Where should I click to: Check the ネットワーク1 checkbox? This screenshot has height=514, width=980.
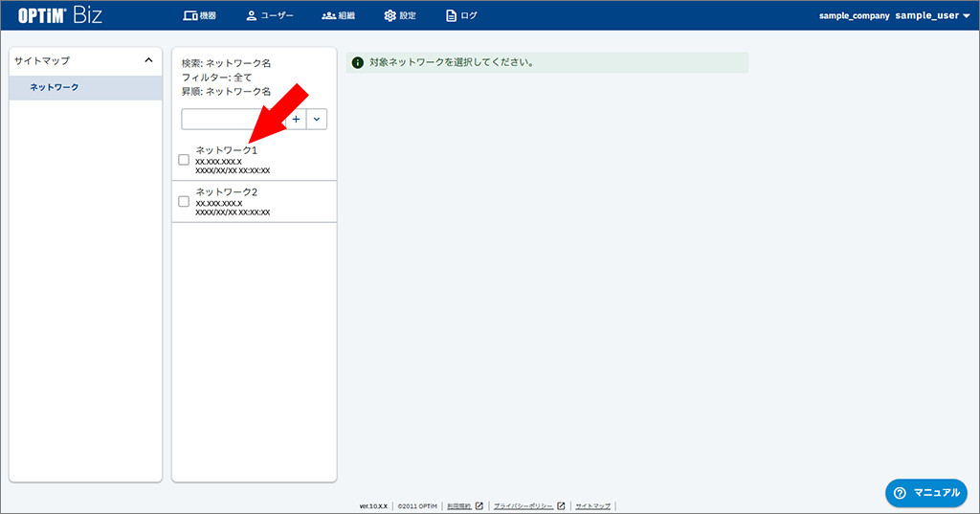(184, 160)
